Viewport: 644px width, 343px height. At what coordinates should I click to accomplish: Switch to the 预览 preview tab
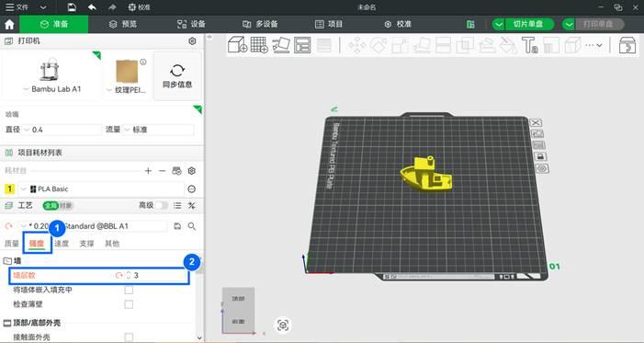pos(123,24)
